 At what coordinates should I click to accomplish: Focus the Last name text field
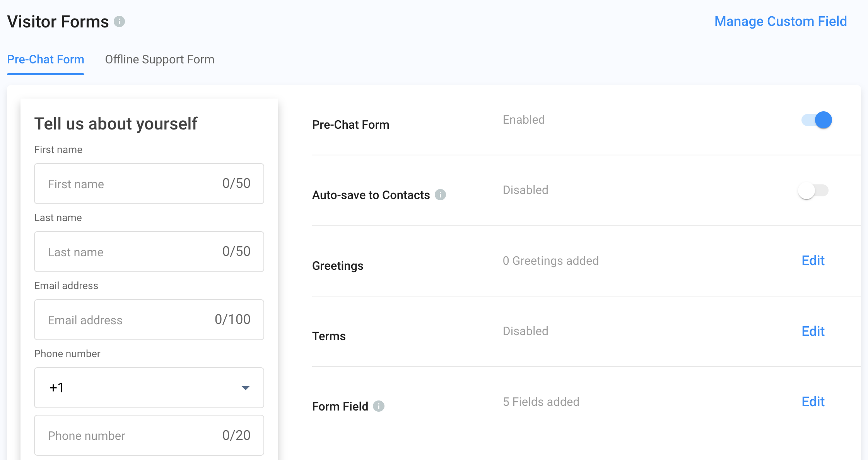[x=132, y=252]
